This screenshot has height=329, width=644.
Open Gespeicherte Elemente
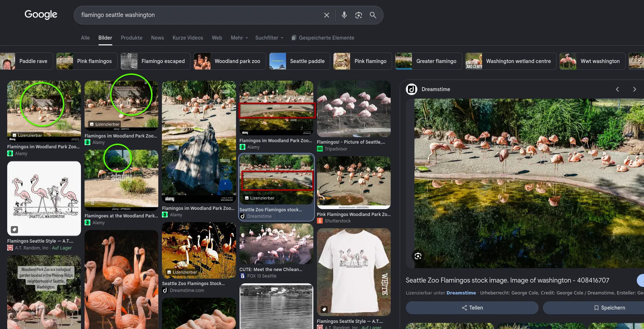point(323,38)
